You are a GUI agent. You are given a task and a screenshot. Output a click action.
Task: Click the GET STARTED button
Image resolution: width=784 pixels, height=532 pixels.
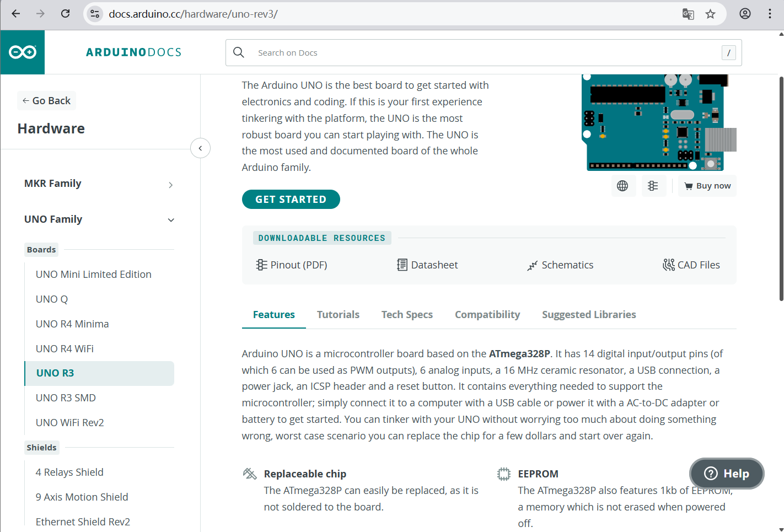point(291,200)
